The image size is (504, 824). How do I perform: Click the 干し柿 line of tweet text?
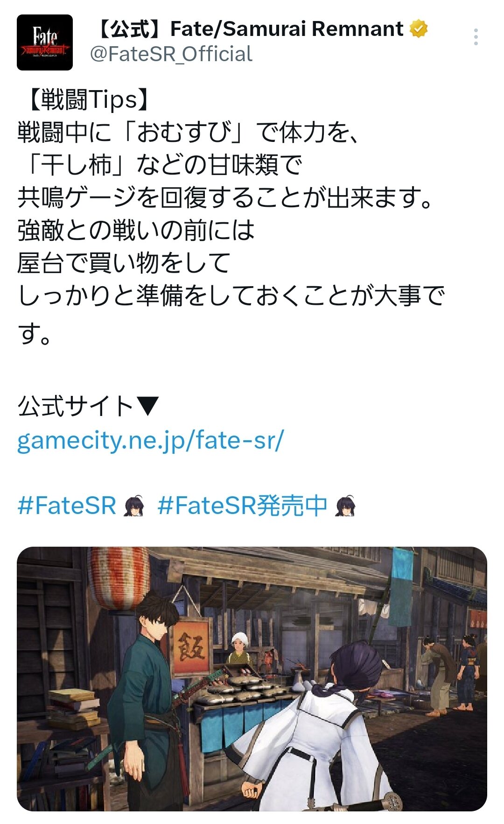coord(161,165)
